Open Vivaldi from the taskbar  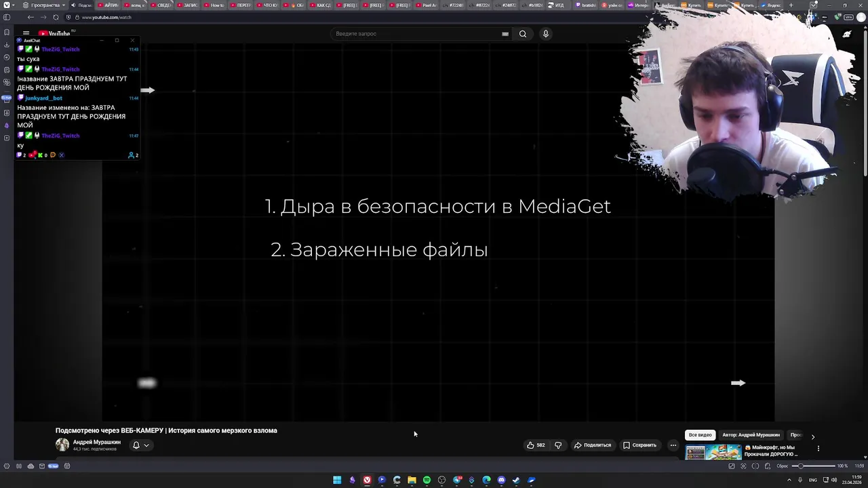pyautogui.click(x=367, y=480)
